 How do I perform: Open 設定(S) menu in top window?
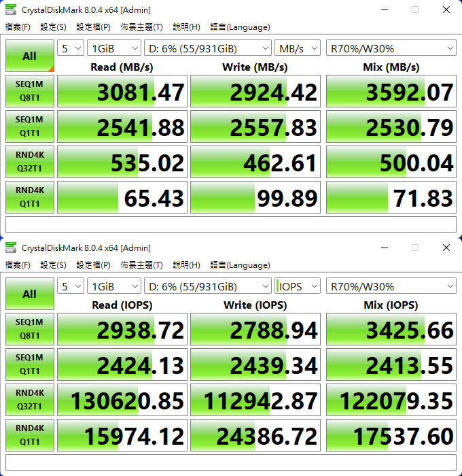pyautogui.click(x=53, y=27)
